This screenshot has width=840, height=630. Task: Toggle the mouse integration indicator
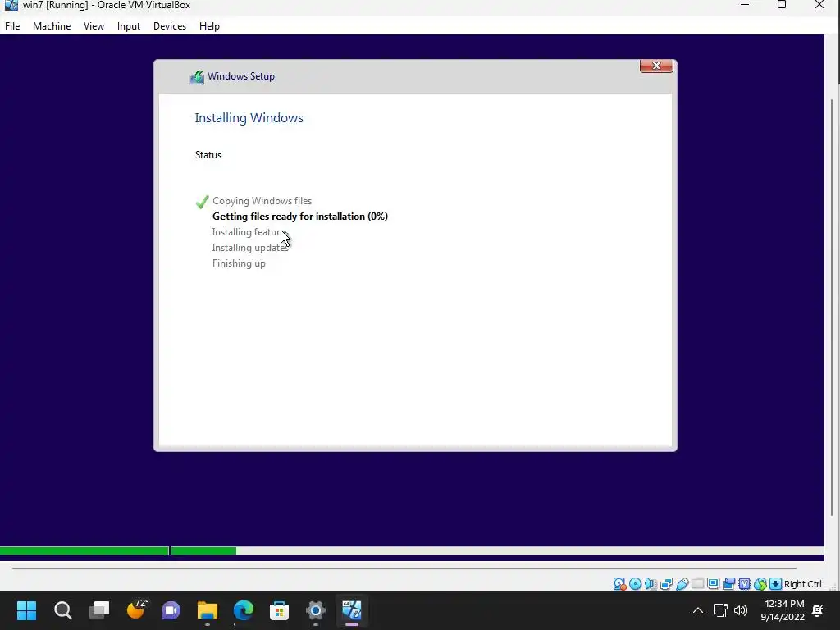pos(760,584)
